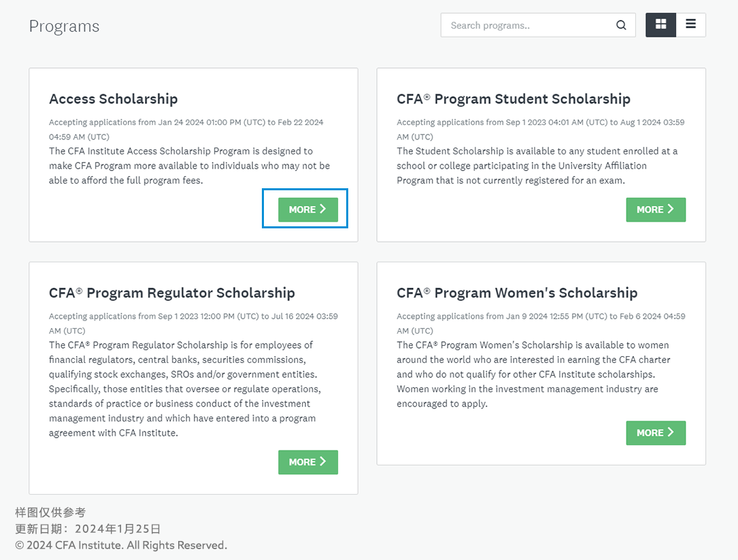Click the search magnifier icon
The width and height of the screenshot is (738, 560).
621,25
